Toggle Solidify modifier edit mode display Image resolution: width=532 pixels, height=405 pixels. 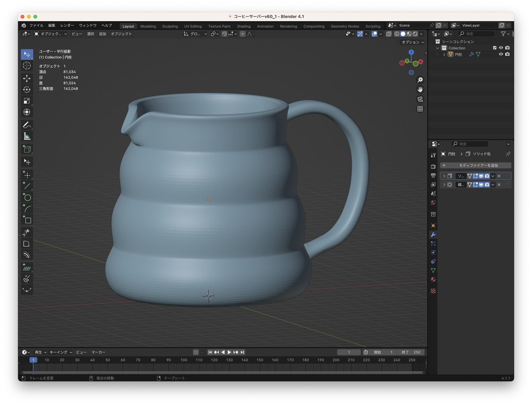475,176
